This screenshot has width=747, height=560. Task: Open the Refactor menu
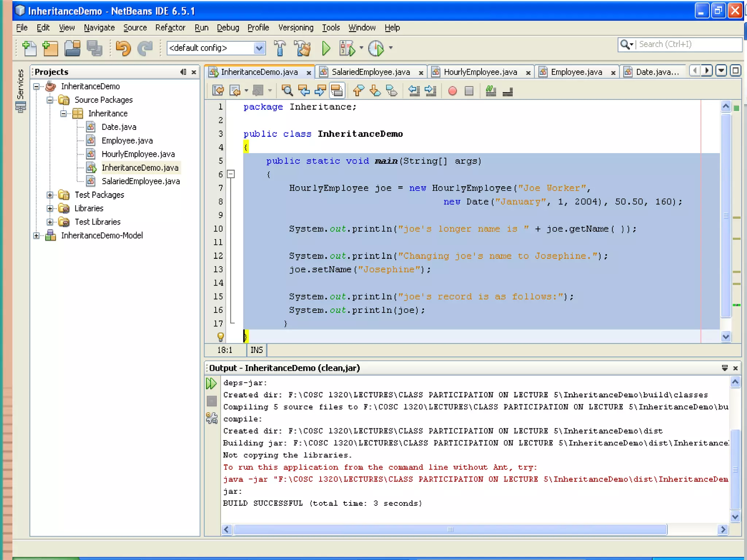(170, 28)
